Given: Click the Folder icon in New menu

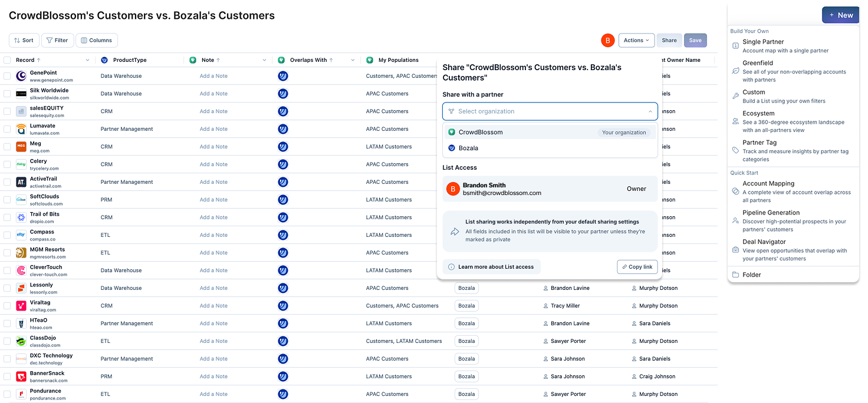Looking at the screenshot, I should (735, 275).
